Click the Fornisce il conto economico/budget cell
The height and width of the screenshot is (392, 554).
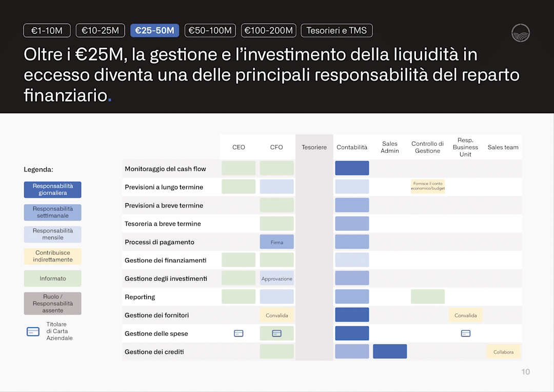[x=427, y=186]
